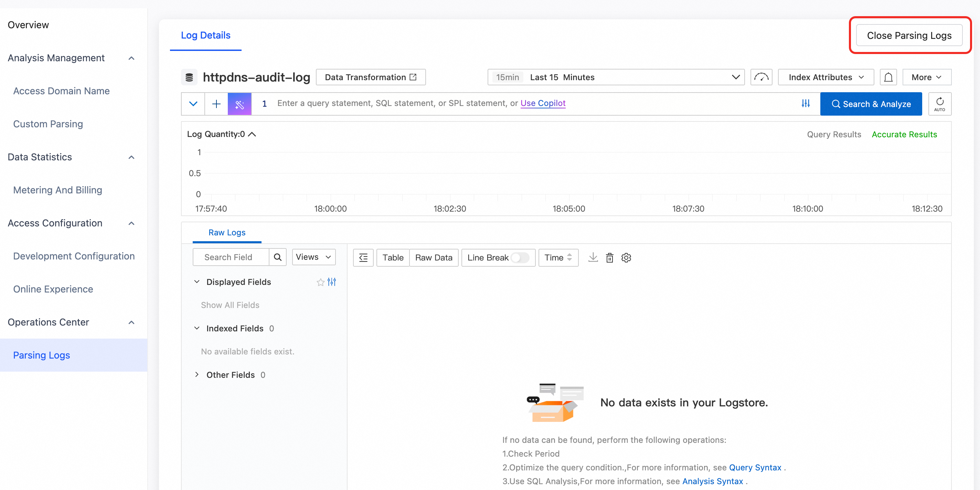Open query settings sliders icon
This screenshot has height=490, width=980.
pos(806,104)
